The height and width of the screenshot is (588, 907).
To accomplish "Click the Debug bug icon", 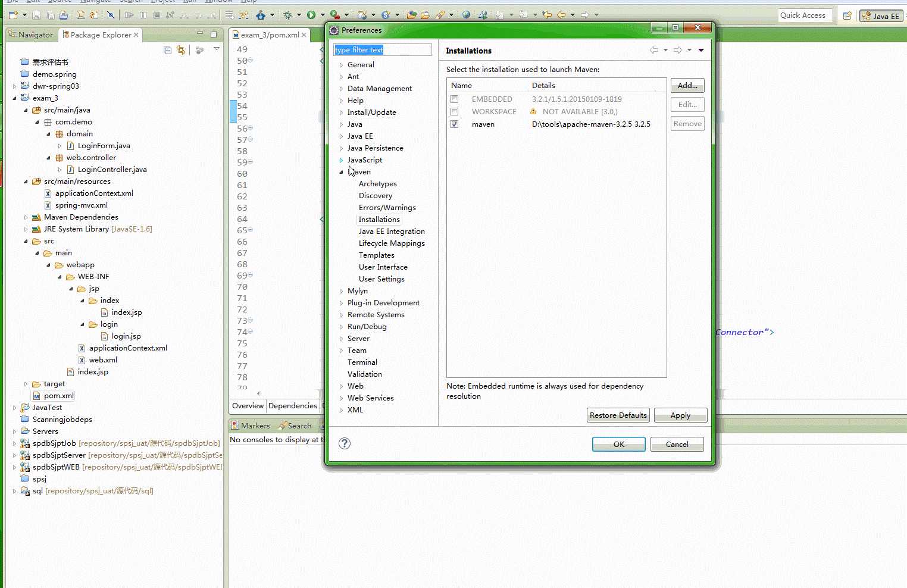I will tap(288, 15).
